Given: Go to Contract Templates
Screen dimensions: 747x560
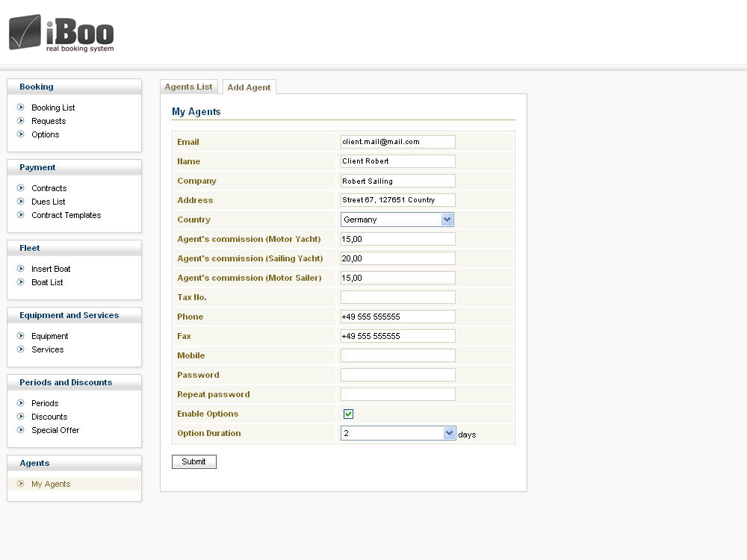Looking at the screenshot, I should click(x=66, y=215).
